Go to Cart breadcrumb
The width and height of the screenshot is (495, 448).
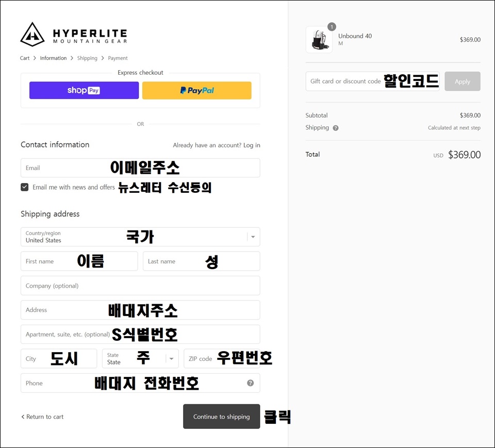click(x=25, y=58)
